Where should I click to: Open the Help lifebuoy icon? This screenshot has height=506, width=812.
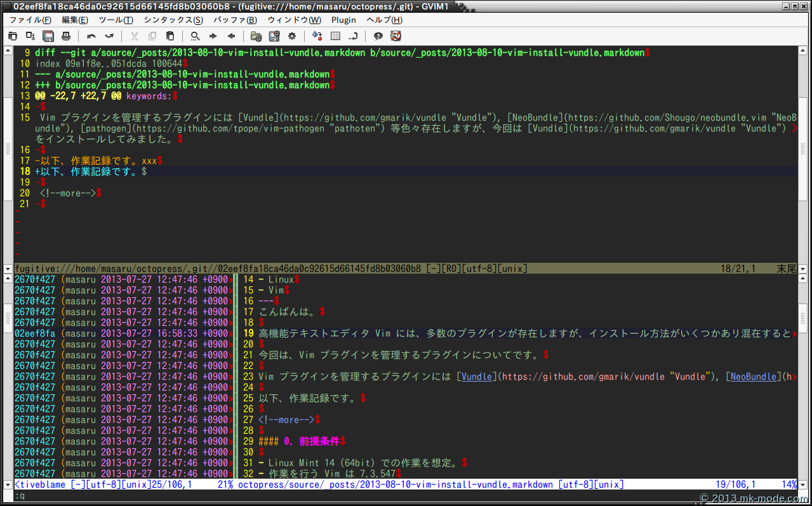396,36
